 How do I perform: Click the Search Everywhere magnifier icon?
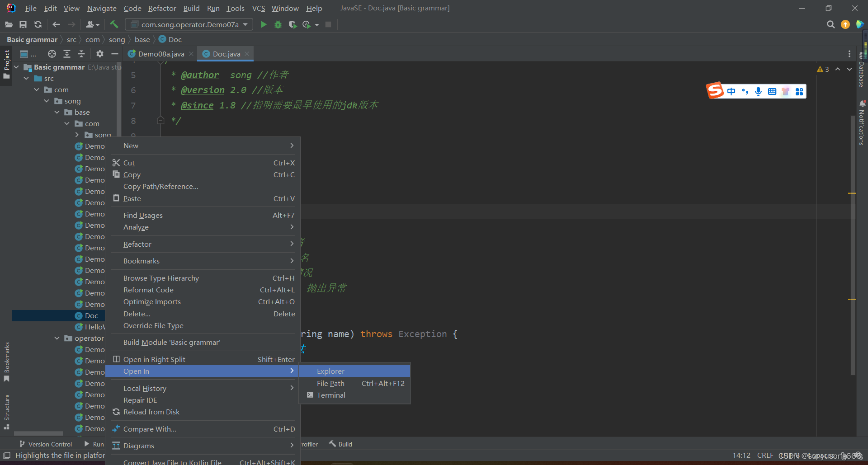[x=831, y=24]
